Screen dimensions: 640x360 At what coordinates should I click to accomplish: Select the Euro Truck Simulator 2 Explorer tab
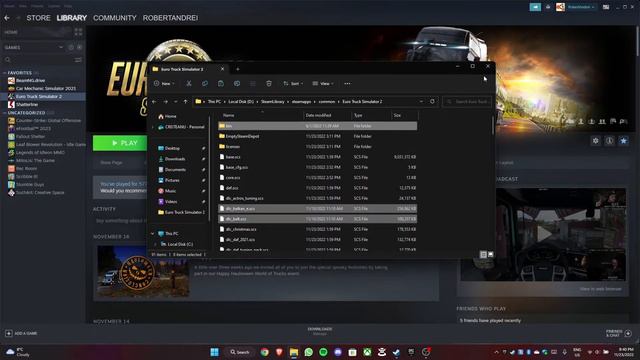[x=189, y=69]
